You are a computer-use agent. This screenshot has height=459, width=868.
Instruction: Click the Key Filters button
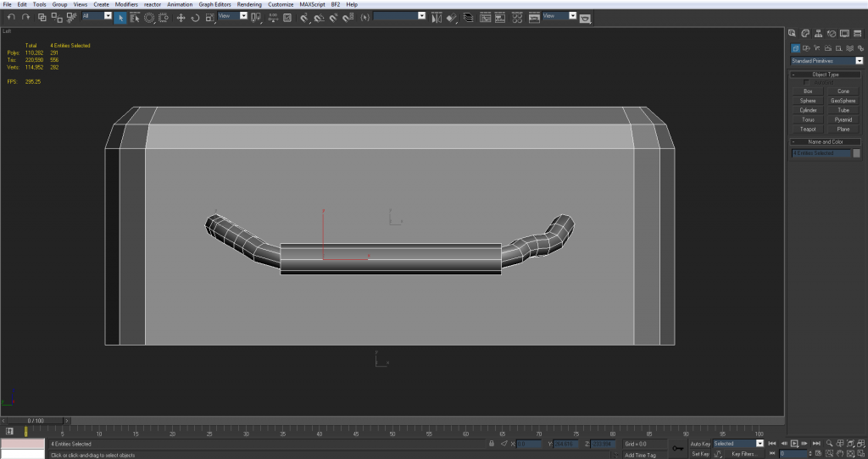[x=743, y=454]
